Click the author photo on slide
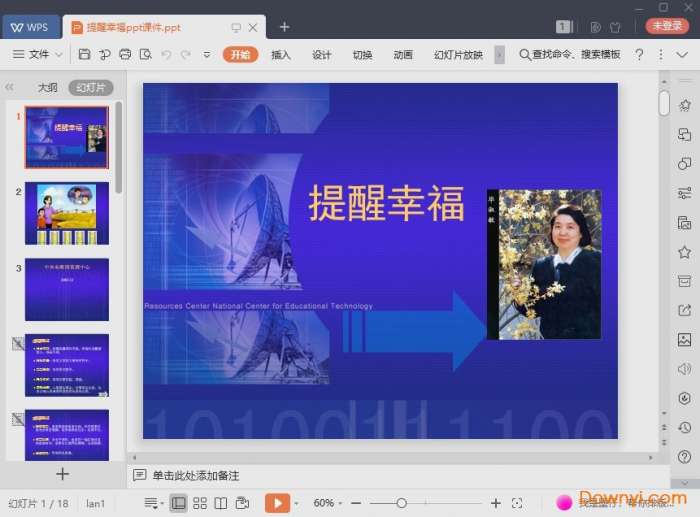 544,264
